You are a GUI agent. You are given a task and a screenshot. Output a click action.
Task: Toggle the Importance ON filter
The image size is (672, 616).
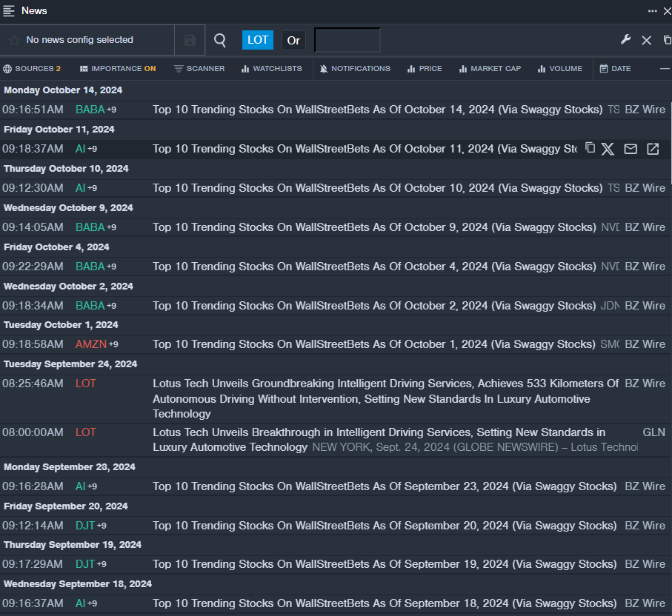point(118,69)
